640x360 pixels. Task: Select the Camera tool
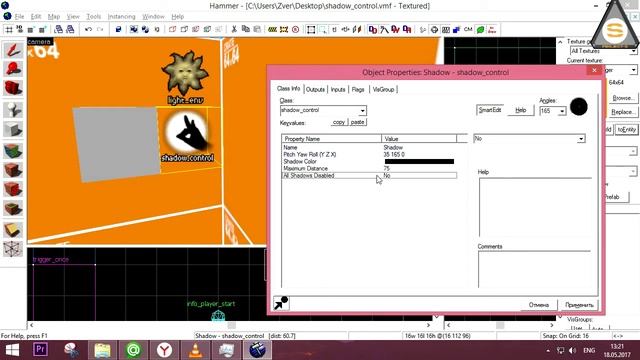pyautogui.click(x=13, y=88)
